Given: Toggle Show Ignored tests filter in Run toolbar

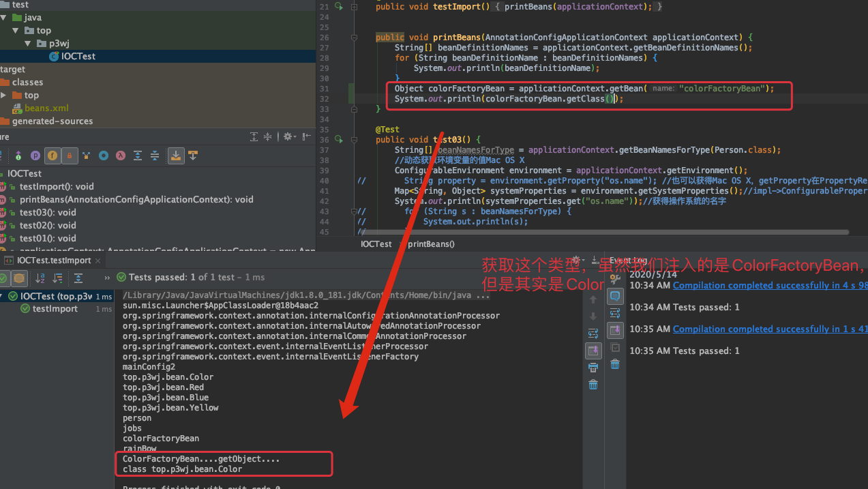Looking at the screenshot, I should pos(19,278).
